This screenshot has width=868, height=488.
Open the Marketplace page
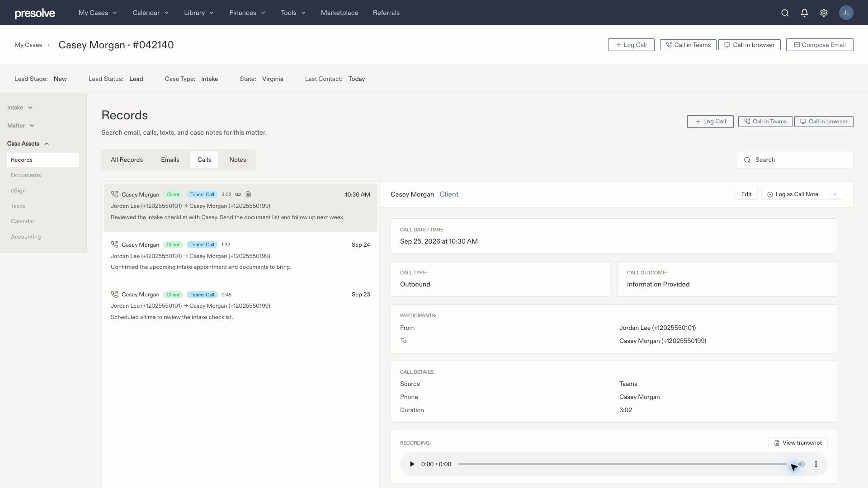[x=340, y=13]
